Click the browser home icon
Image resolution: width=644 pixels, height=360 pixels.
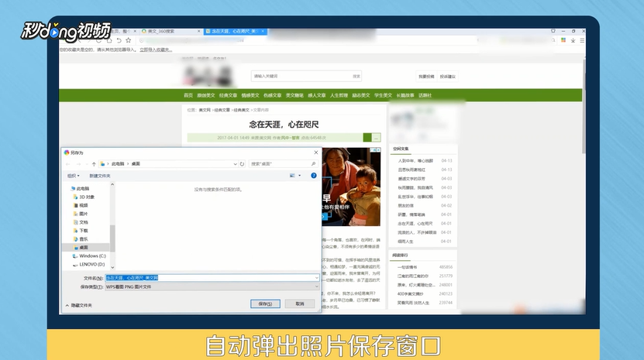click(108, 40)
